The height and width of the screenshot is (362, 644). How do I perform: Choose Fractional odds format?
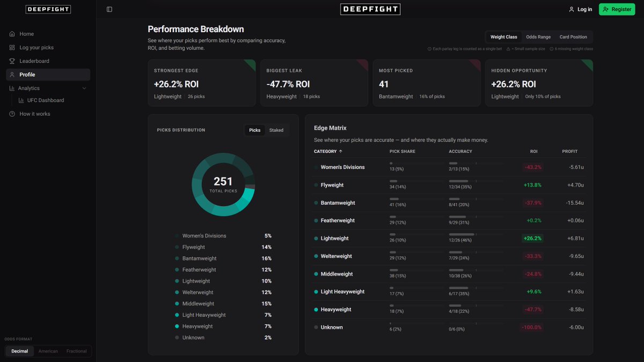77,351
